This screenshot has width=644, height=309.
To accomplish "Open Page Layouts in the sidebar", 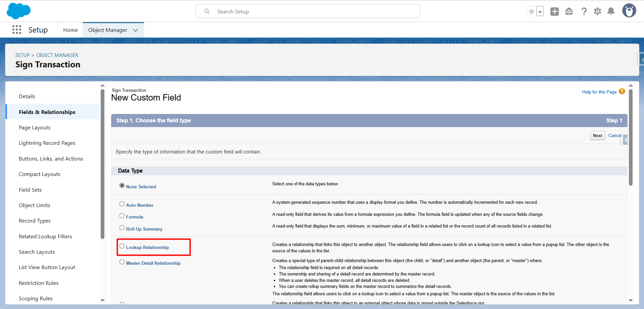I will coord(35,128).
